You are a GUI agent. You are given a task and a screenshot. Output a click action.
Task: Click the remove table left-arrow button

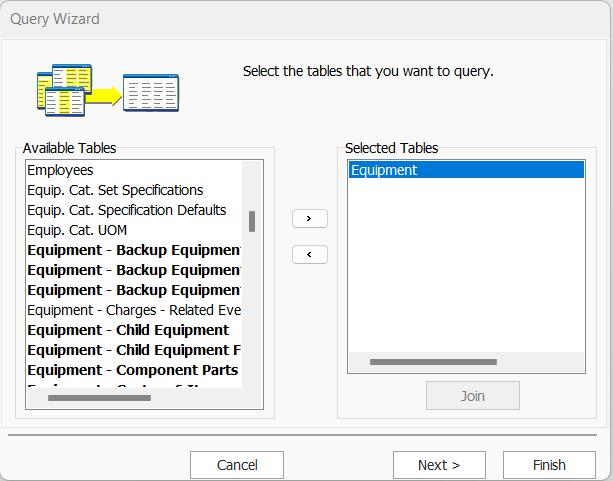click(x=309, y=254)
